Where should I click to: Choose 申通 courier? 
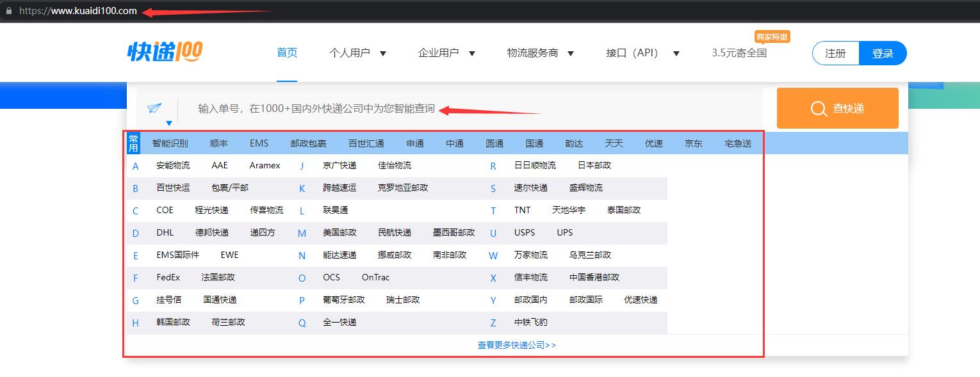point(415,143)
